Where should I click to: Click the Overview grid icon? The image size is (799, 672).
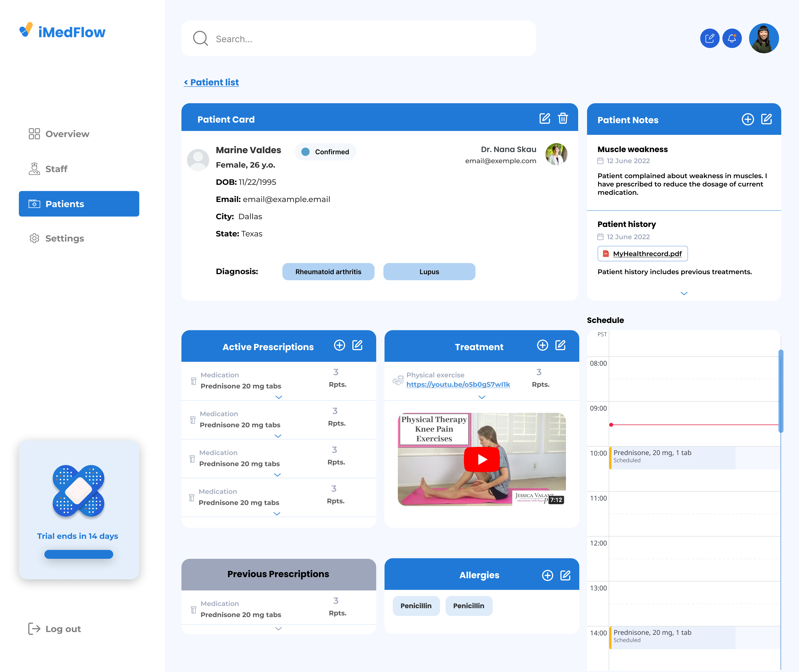34,134
